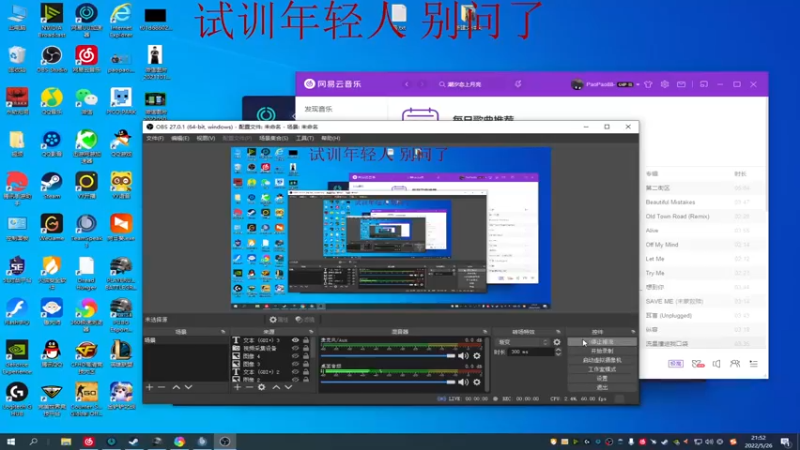Open the 视图(V) menu in OBS
Screen dimensions: 800x450
pos(206,138)
